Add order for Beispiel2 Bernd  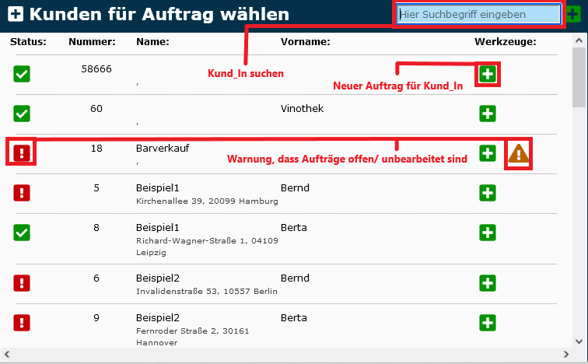click(487, 283)
